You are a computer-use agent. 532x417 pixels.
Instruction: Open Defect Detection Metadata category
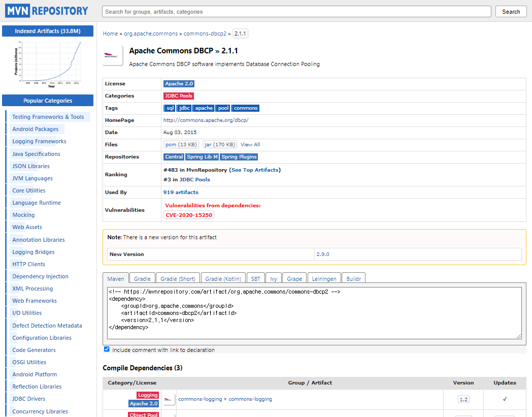point(47,326)
